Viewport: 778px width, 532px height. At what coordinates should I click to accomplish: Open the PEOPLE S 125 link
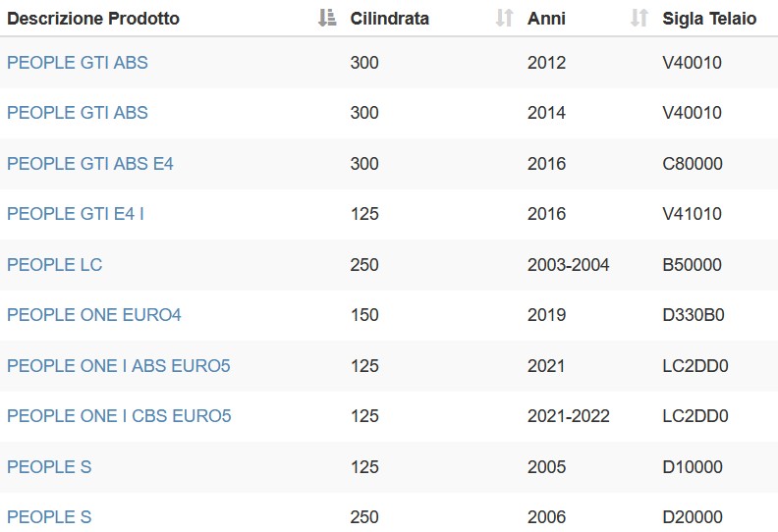(49, 466)
